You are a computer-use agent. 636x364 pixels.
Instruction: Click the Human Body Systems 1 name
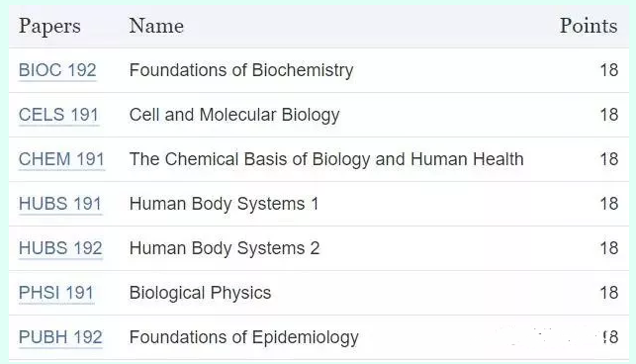coord(224,204)
